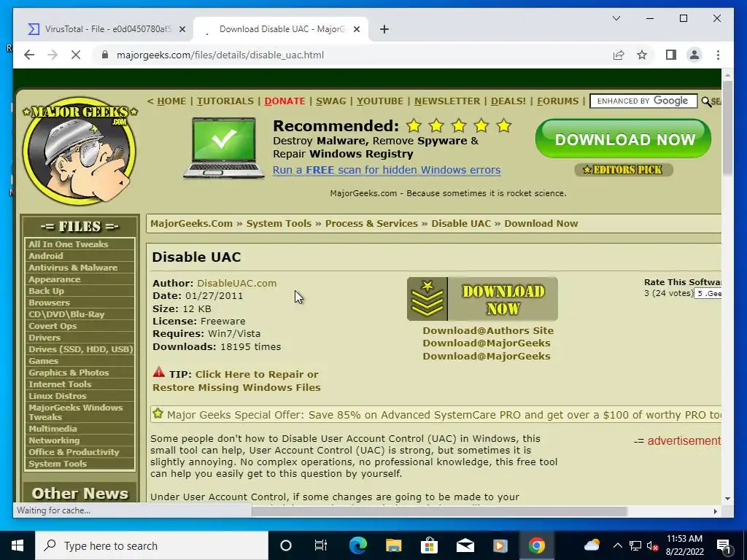Viewport: 747px width, 560px height.
Task: Click the horizontal scrollbar thumb
Action: (x=438, y=511)
